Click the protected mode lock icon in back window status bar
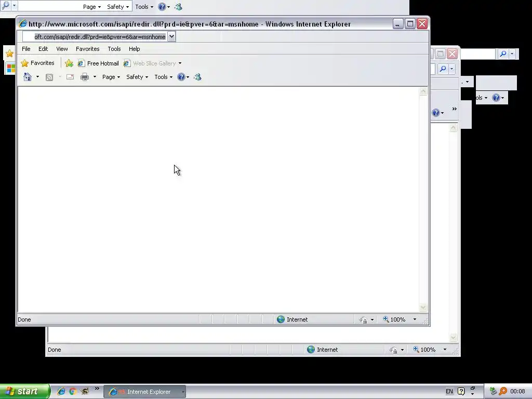The image size is (532, 399). (x=393, y=350)
